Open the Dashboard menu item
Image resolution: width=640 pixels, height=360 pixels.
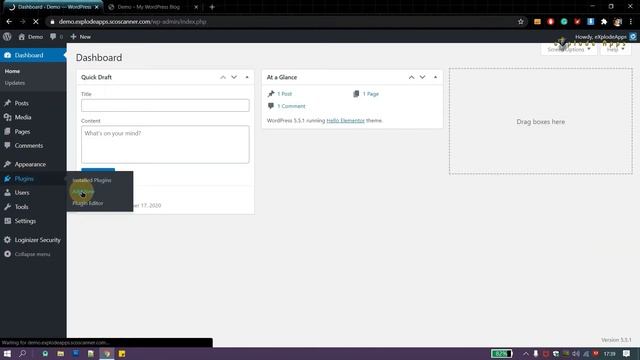(x=33, y=55)
